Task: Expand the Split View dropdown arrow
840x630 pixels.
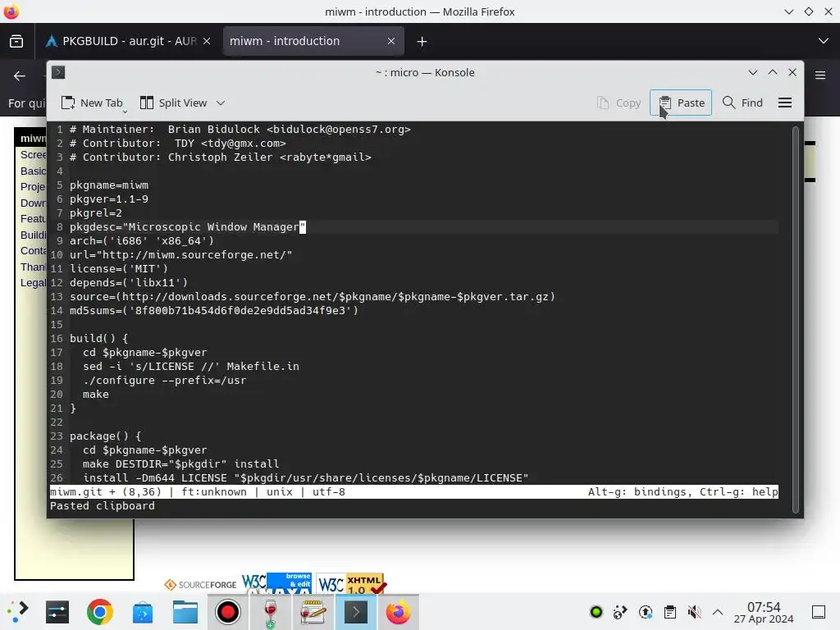Action: [x=221, y=103]
